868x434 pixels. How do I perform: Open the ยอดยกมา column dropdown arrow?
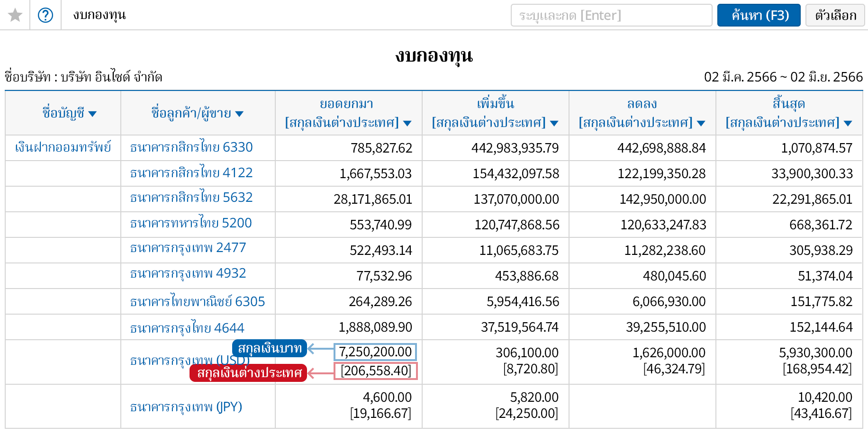click(407, 124)
